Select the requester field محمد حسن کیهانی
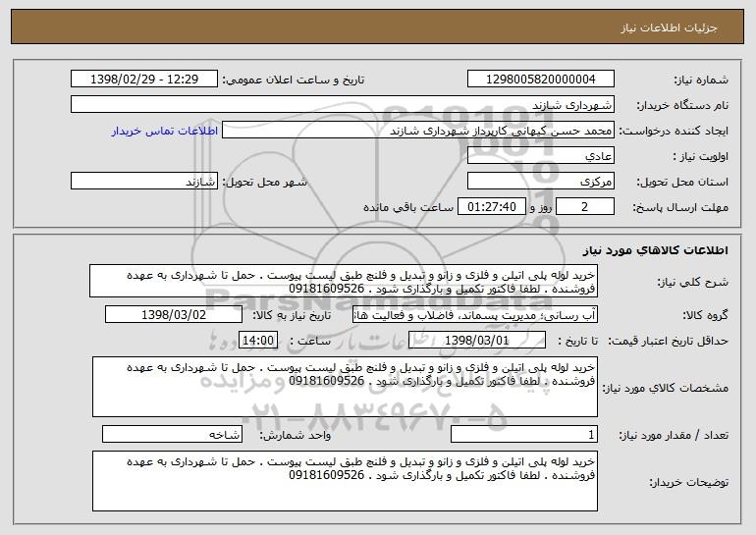 [x=418, y=131]
